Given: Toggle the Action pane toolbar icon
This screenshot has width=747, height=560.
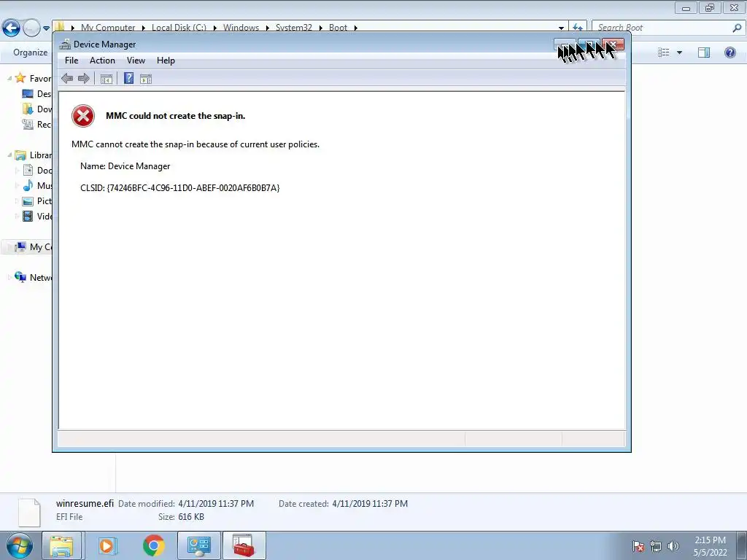Looking at the screenshot, I should [x=146, y=79].
